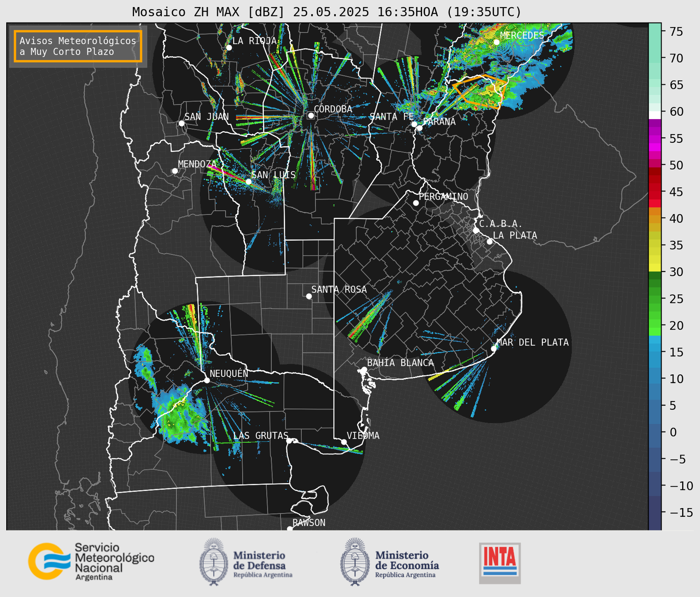Click the SANTA FE city marker dot

pyautogui.click(x=414, y=124)
